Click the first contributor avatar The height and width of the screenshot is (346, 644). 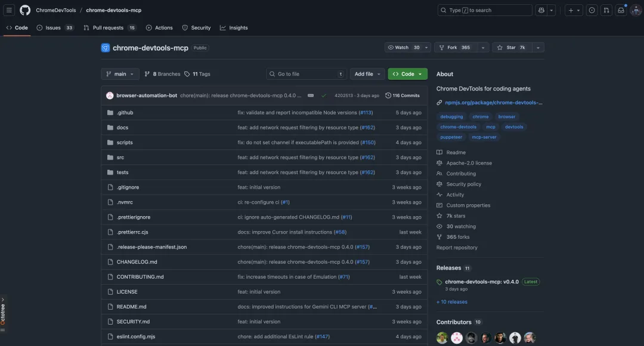tap(442, 338)
